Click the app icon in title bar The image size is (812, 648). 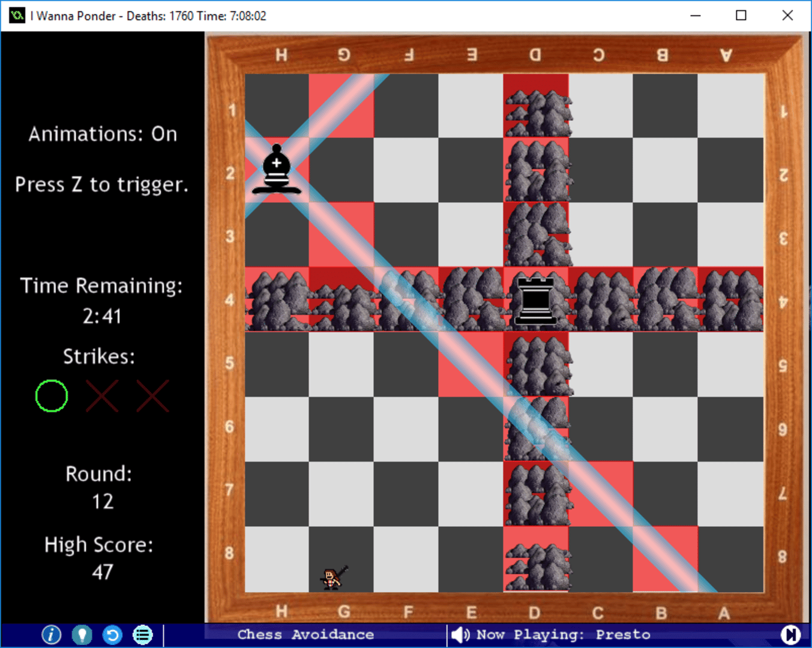click(17, 16)
